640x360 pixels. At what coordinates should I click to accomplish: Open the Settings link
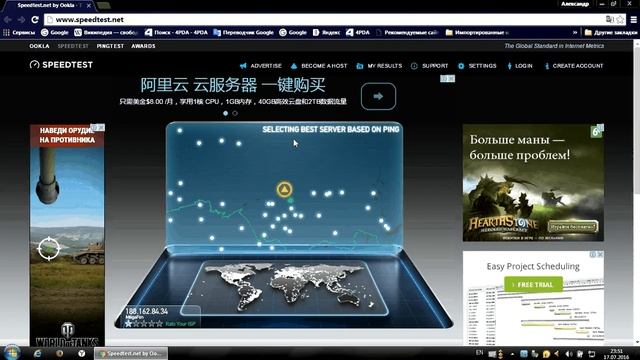[x=482, y=66]
